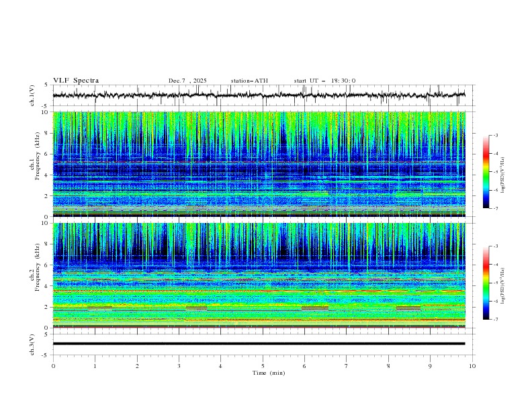Click the "VLF Spectra" plot title
The height and width of the screenshot is (411, 532).
(x=76, y=81)
